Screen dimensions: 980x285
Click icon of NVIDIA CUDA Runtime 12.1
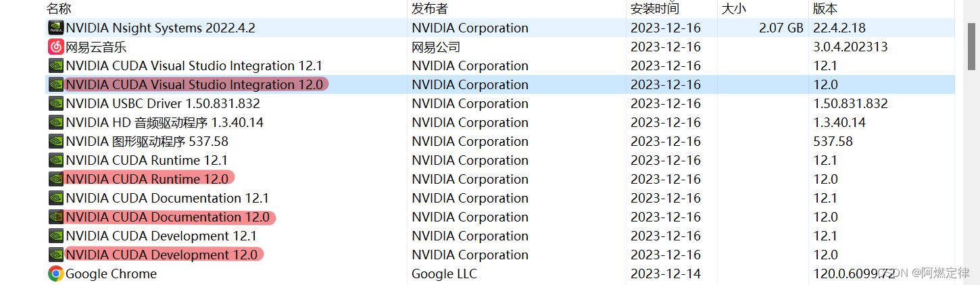[x=56, y=160]
